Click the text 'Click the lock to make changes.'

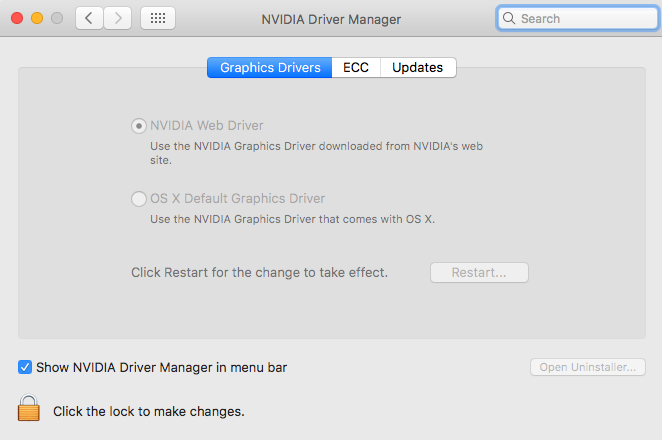pyautogui.click(x=149, y=411)
